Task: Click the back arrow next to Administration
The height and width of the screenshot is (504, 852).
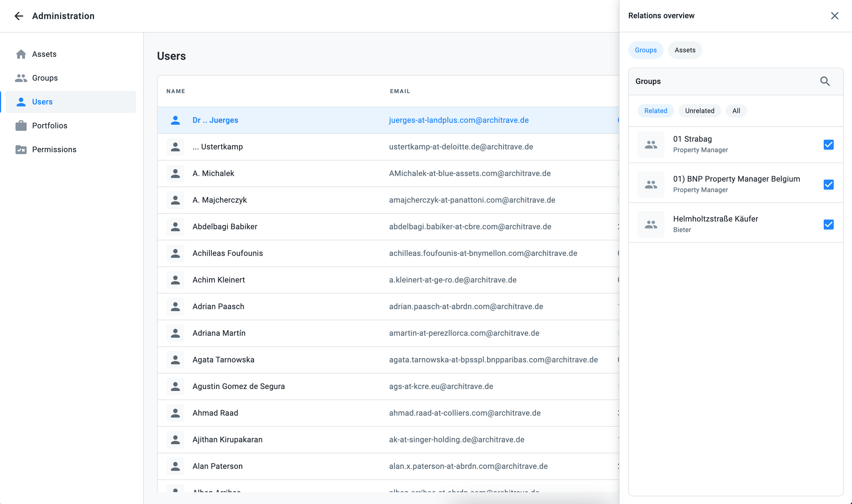Action: pyautogui.click(x=19, y=16)
